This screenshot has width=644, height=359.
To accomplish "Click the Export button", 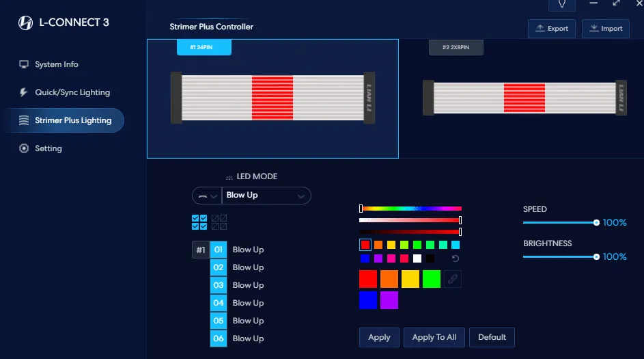I will (552, 29).
